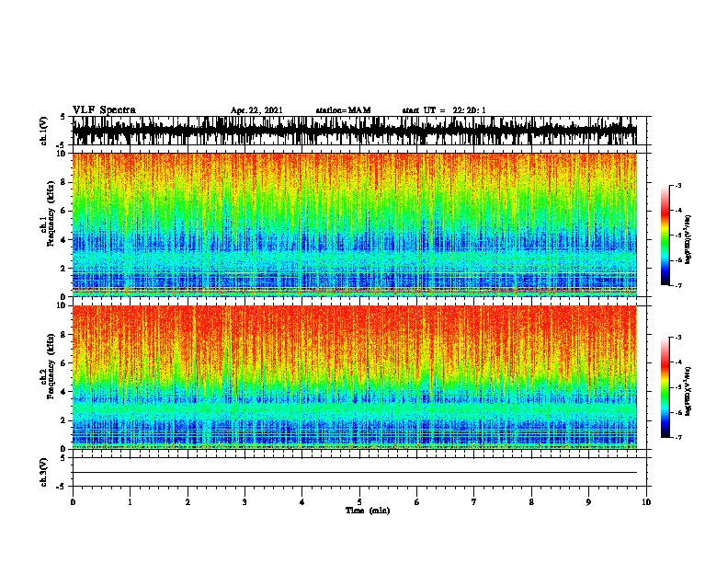Click the log(PSD) units label beside ch.2 color bar
Image resolution: width=728 pixels, height=563 pixels.
pyautogui.click(x=688, y=391)
